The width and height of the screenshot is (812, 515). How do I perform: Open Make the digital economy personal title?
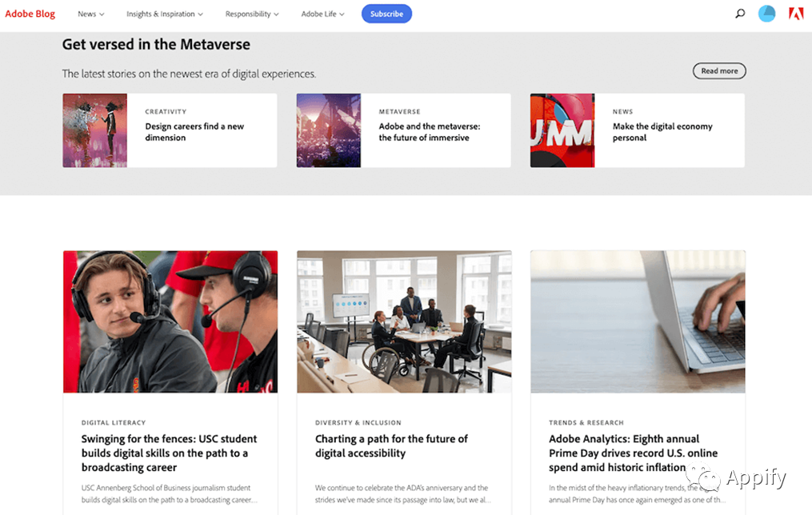click(x=662, y=132)
